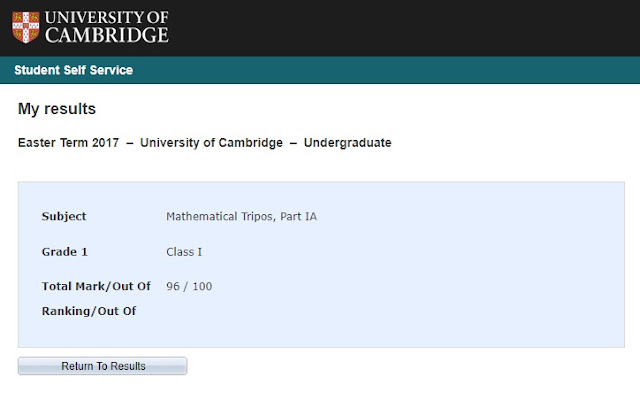Viewport: 640px width, 400px height.
Task: Select the Mathematical Tripos, Part IA value
Action: pos(242,216)
